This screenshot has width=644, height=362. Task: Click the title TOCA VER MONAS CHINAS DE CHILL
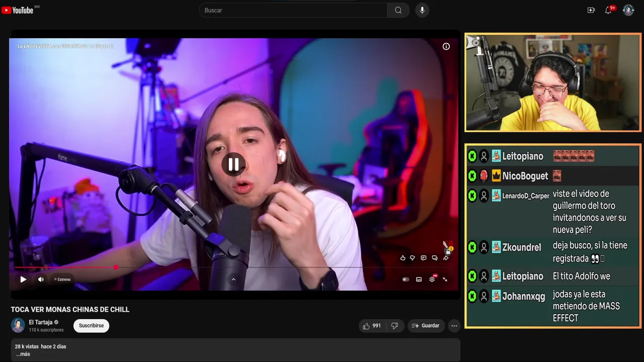coord(70,310)
